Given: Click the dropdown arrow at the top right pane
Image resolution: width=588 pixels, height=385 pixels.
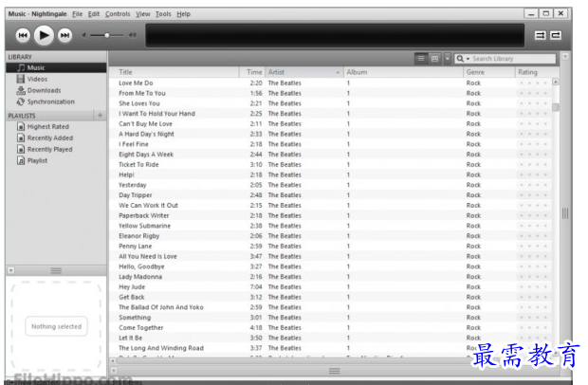Looking at the screenshot, I should click(x=565, y=57).
